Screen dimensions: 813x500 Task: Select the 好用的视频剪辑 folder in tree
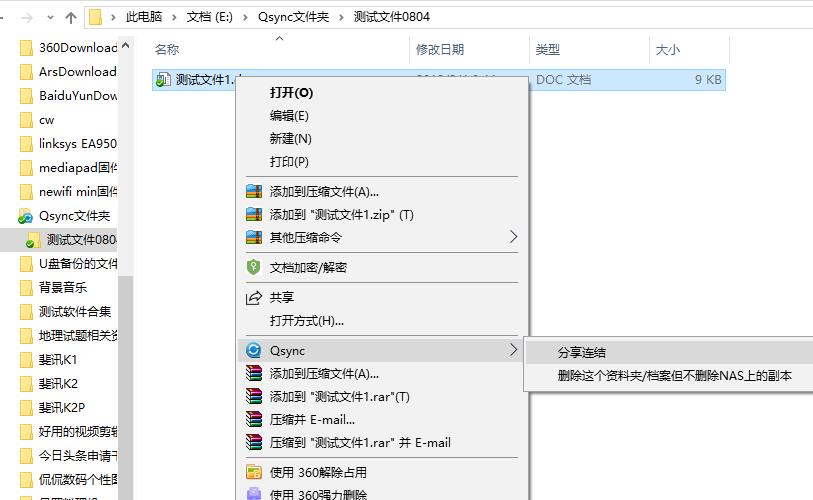(78, 432)
